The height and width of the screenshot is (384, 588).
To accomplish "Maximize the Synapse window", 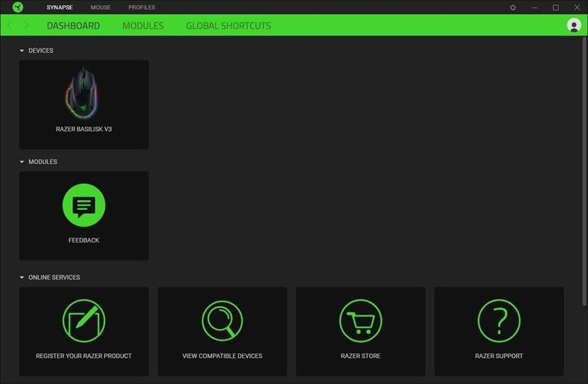I will [x=556, y=7].
